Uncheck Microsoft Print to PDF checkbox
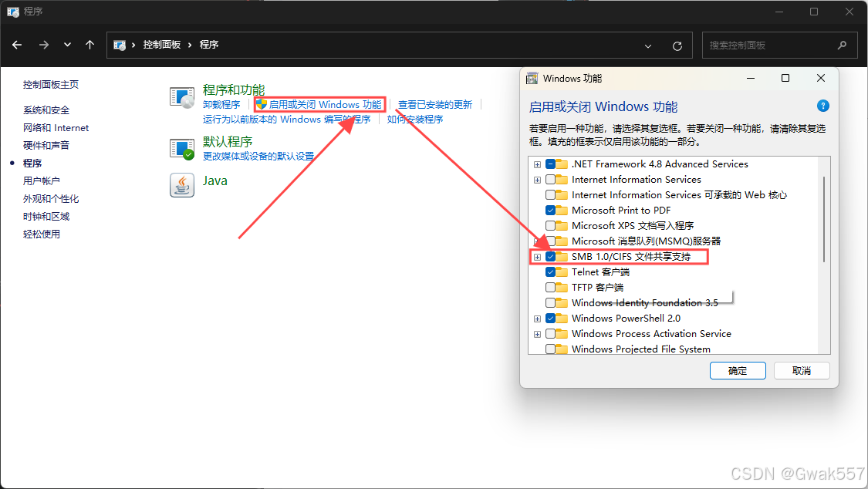 pyautogui.click(x=550, y=211)
